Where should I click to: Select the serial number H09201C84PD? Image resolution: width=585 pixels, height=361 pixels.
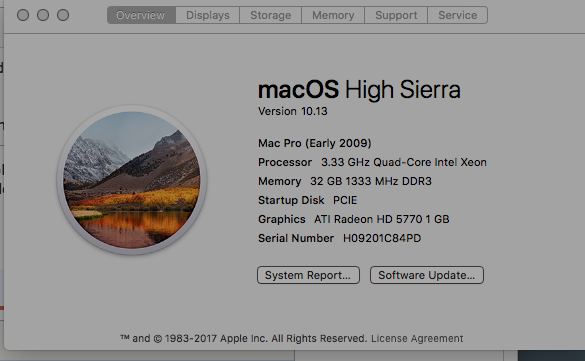point(382,238)
